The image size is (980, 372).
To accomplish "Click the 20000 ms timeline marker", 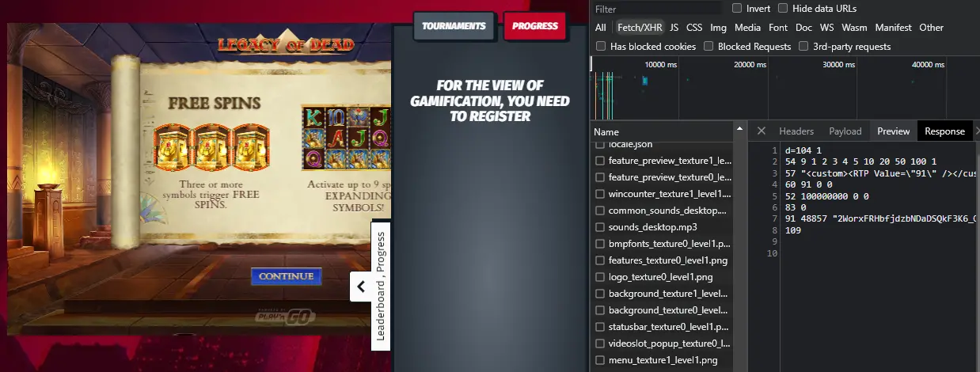I will [x=750, y=65].
